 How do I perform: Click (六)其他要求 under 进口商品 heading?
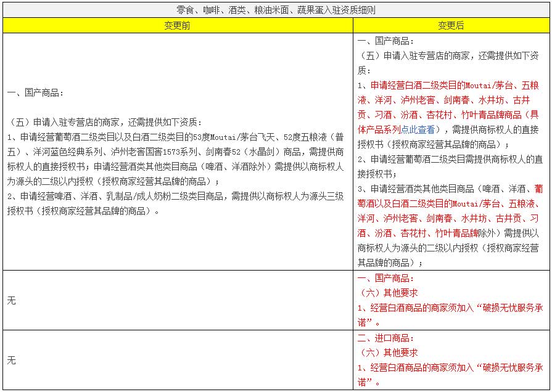388,353
